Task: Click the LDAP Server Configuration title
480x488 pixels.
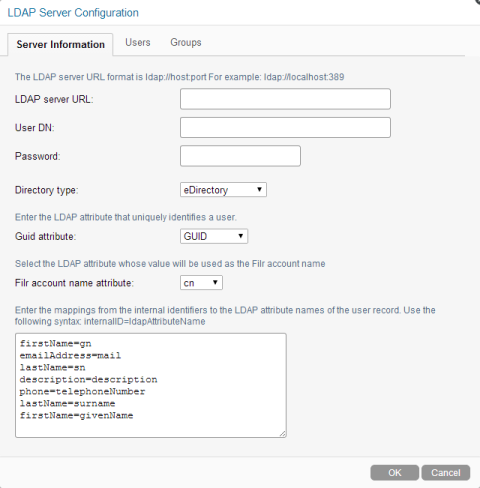Action: point(73,13)
